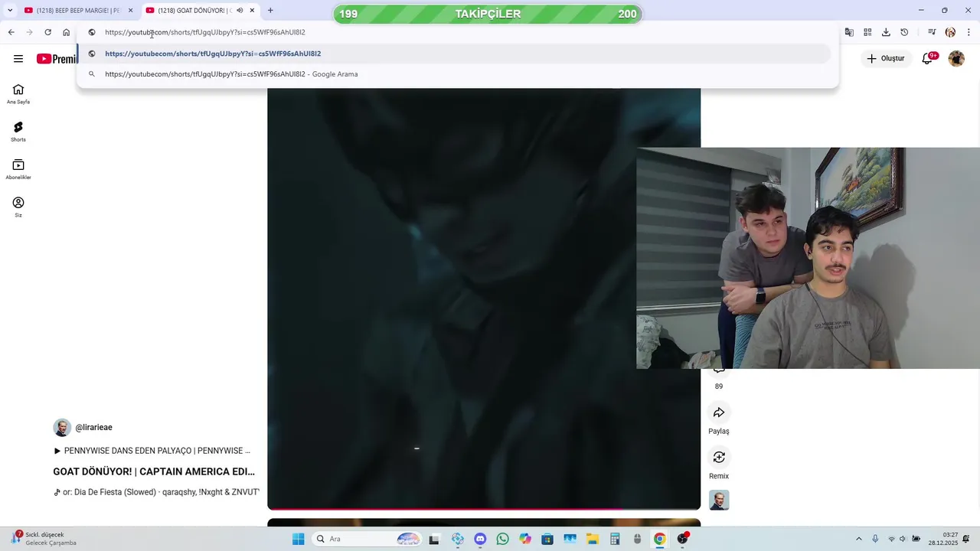The image size is (980, 551).
Task: Open Abonelikler subscriptions in sidebar
Action: point(18,169)
